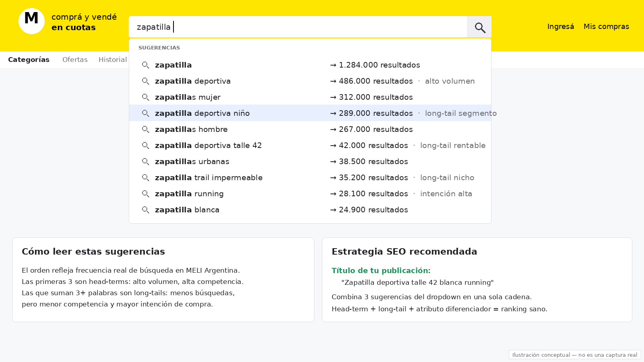Image resolution: width=644 pixels, height=362 pixels.
Task: Click magnifier icon beside 'zapatilla' suggestion
Action: 146,65
